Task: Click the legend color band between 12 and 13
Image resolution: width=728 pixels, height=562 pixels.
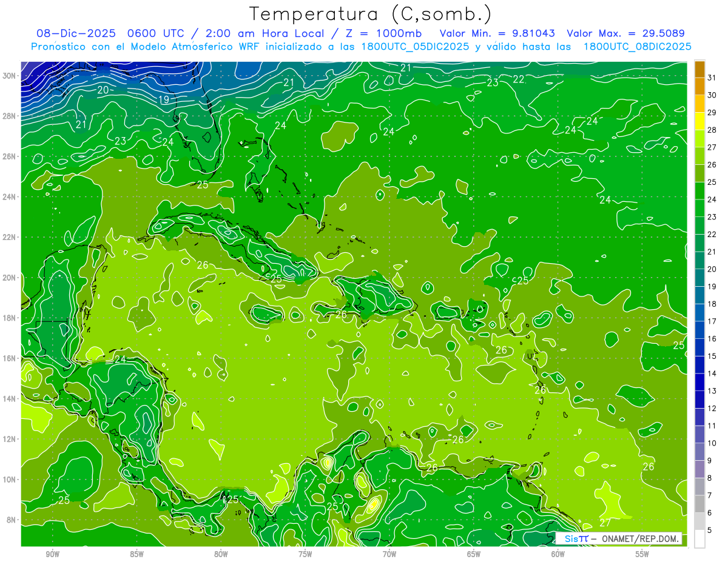Action: click(699, 400)
